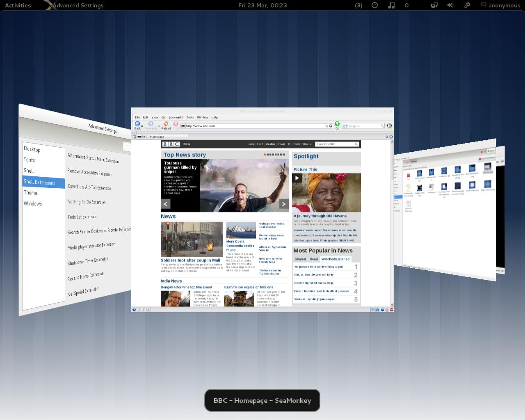Open the anonymous user menu
525x420 pixels.
[500, 5]
